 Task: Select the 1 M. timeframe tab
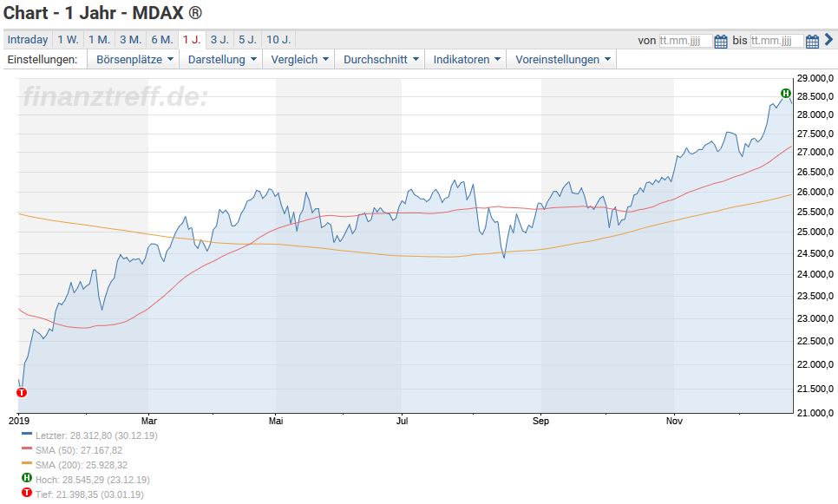click(99, 40)
